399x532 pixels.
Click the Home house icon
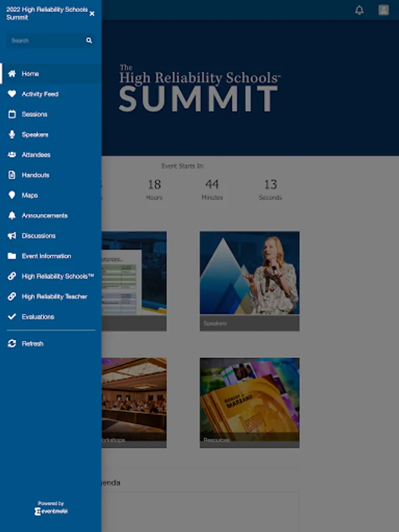[12, 74]
